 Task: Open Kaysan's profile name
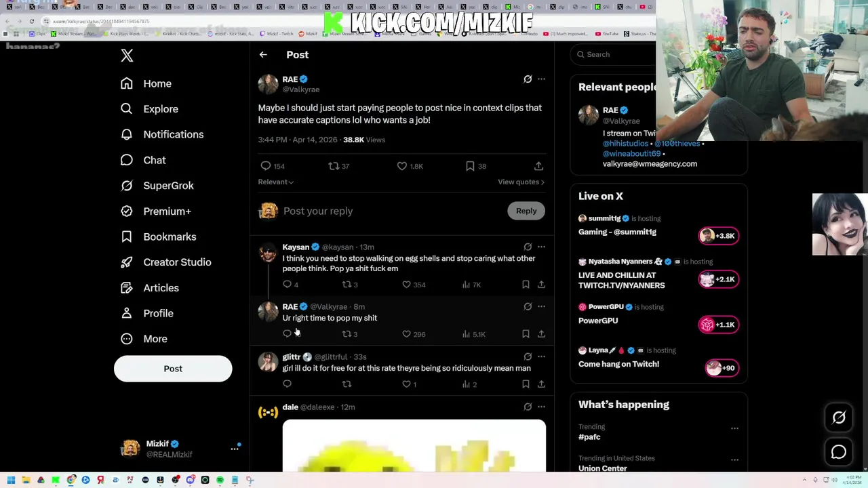[x=296, y=247]
